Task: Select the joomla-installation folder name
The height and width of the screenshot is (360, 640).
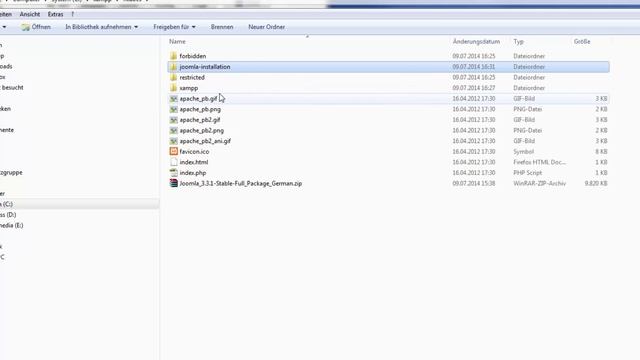Action: [205, 67]
